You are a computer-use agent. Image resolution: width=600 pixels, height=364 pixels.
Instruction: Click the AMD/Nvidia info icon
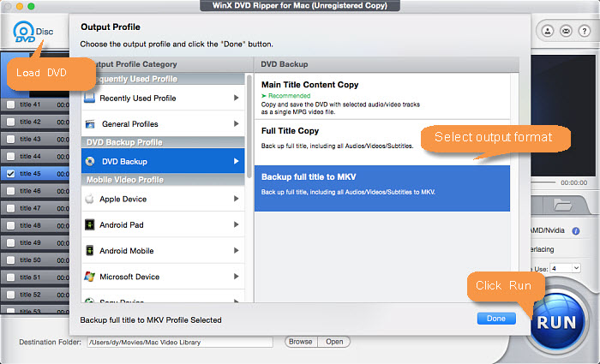575,231
